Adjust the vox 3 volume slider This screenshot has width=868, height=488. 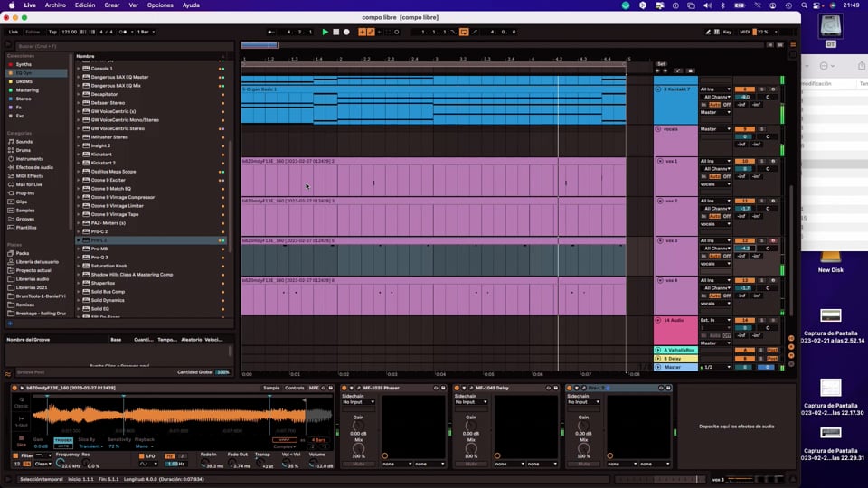click(744, 249)
